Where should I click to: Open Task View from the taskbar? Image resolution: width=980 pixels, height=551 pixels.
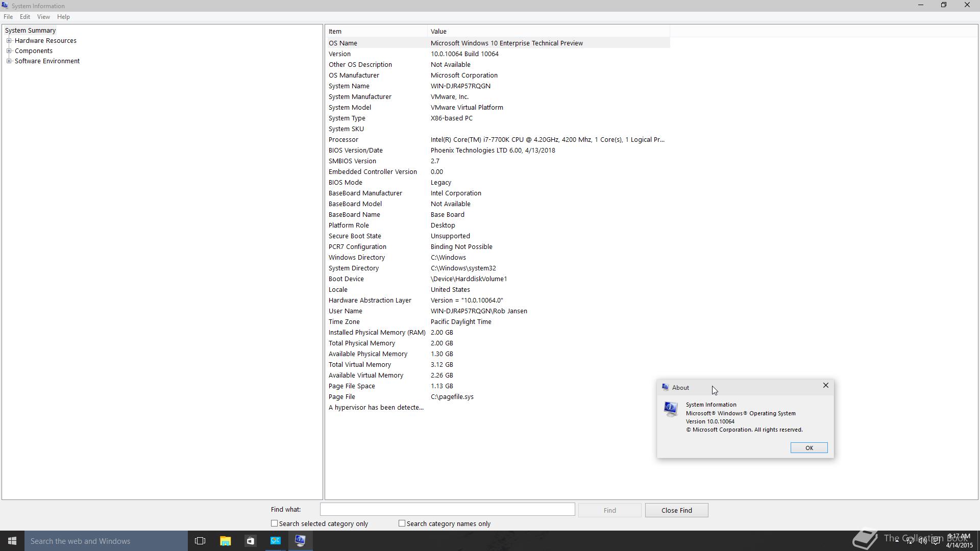(200, 541)
